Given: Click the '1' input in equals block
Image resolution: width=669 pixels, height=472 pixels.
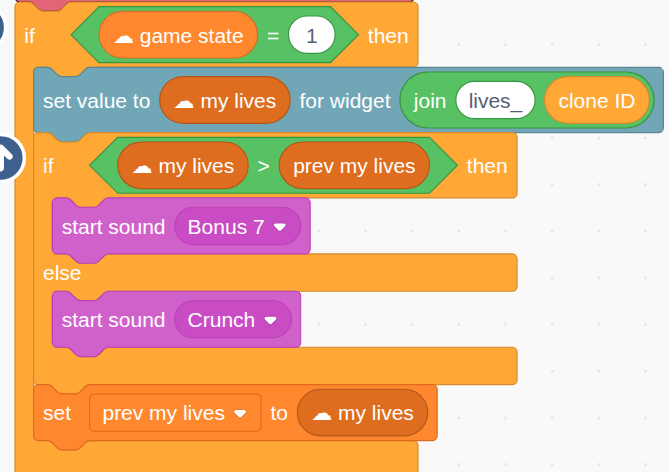Looking at the screenshot, I should click(x=311, y=37).
